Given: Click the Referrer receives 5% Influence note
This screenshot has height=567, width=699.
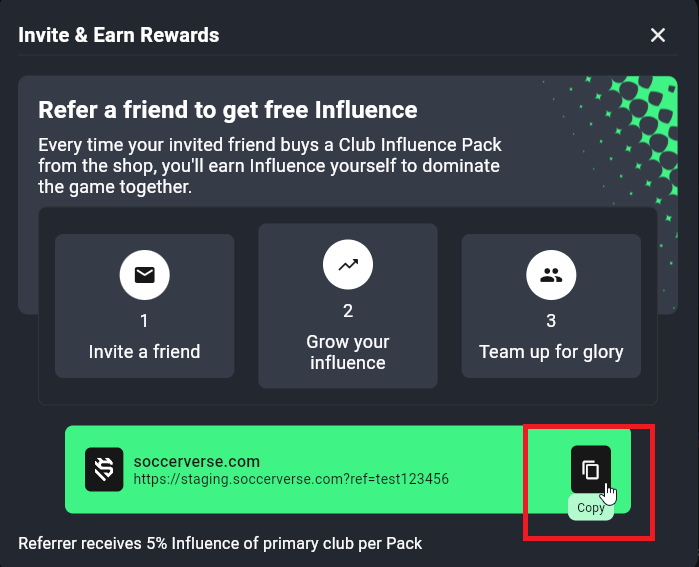Looking at the screenshot, I should [220, 543].
